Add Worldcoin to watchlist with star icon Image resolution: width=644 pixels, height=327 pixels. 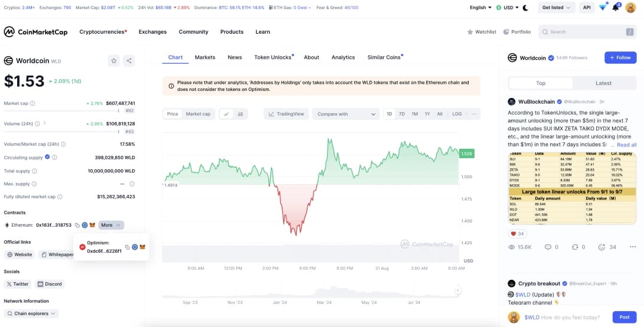pos(114,61)
